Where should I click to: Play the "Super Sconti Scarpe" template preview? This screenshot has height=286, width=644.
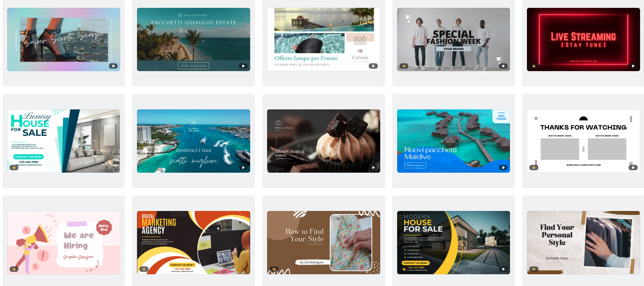[x=113, y=66]
